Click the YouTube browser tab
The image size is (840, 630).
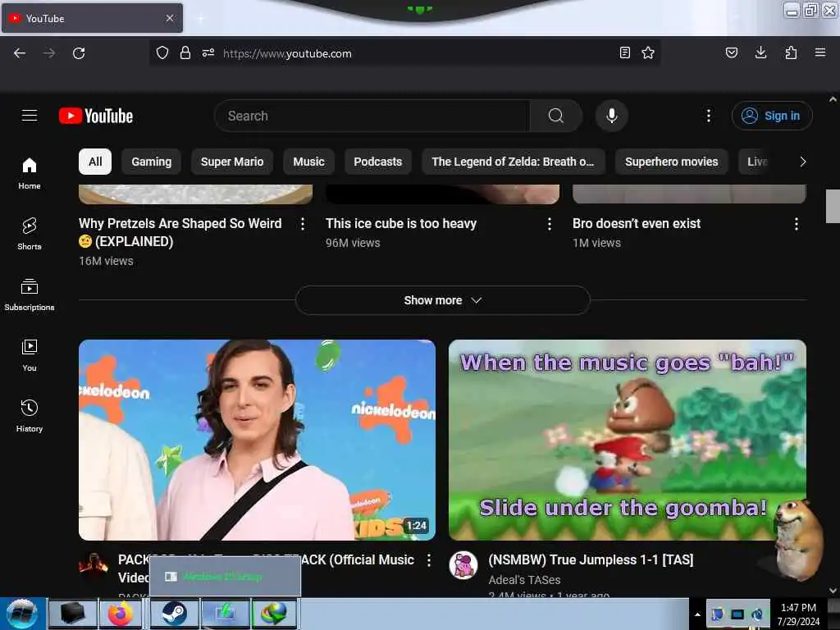pos(92,18)
